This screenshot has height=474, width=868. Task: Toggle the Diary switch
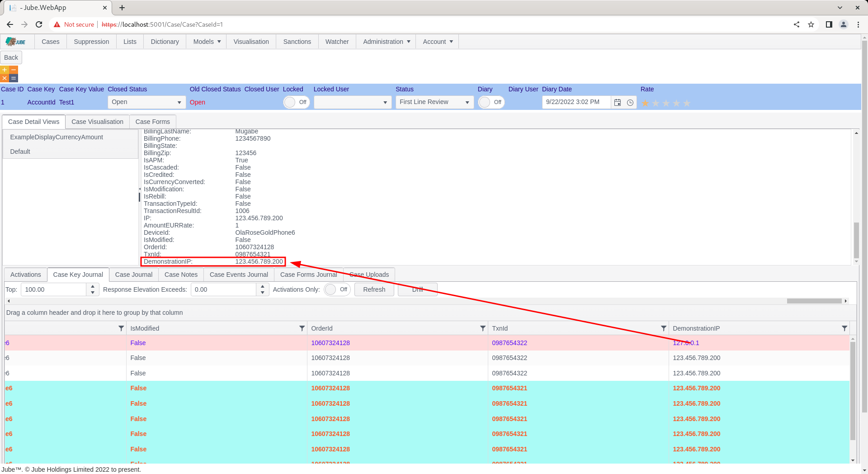(x=491, y=102)
